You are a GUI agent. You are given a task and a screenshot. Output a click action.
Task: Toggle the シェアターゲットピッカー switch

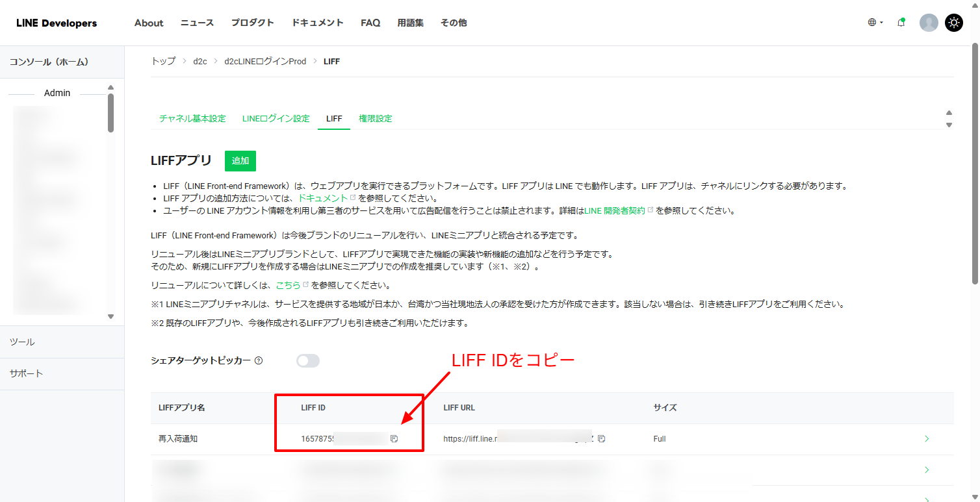click(308, 360)
